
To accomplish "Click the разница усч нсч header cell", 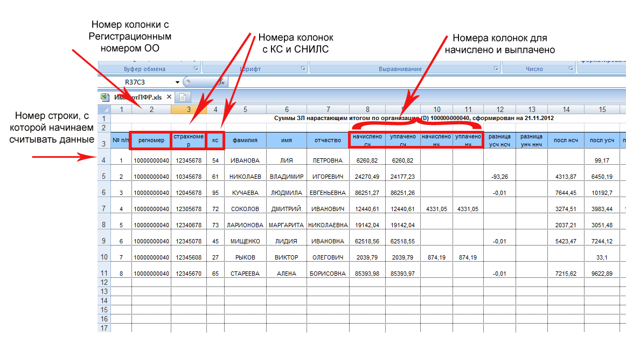I will pos(500,141).
